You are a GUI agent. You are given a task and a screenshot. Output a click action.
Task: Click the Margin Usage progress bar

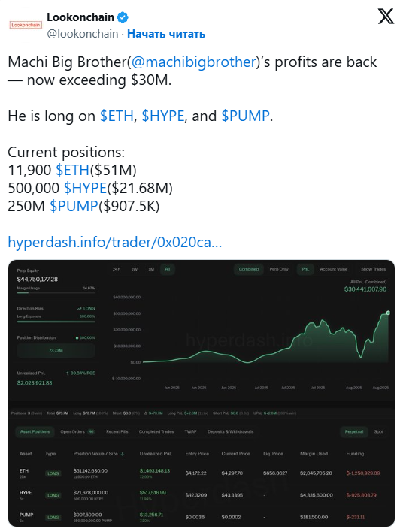[56, 292]
